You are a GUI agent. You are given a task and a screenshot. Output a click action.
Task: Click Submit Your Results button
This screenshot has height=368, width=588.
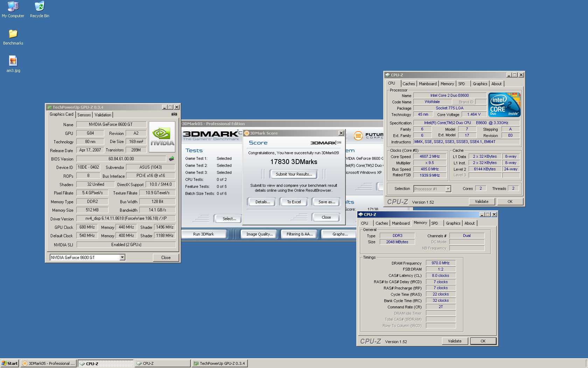(x=294, y=174)
